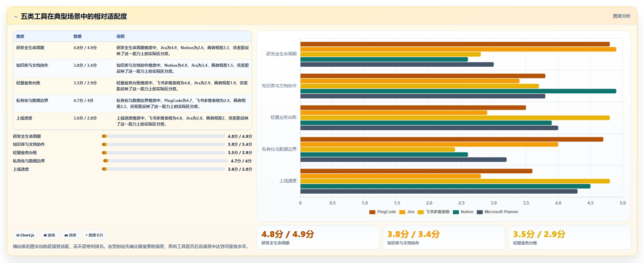Click the Notion bar in 知识库与文档协作 chart group
Screen dimensions: 644x263
458,91
